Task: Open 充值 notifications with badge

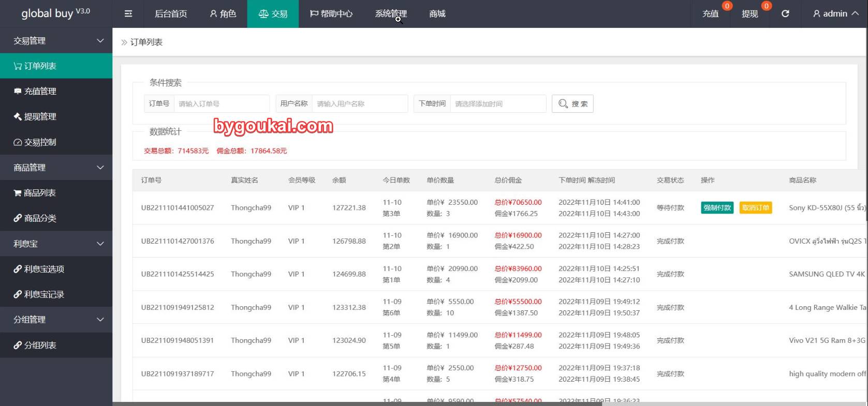Action: click(711, 14)
